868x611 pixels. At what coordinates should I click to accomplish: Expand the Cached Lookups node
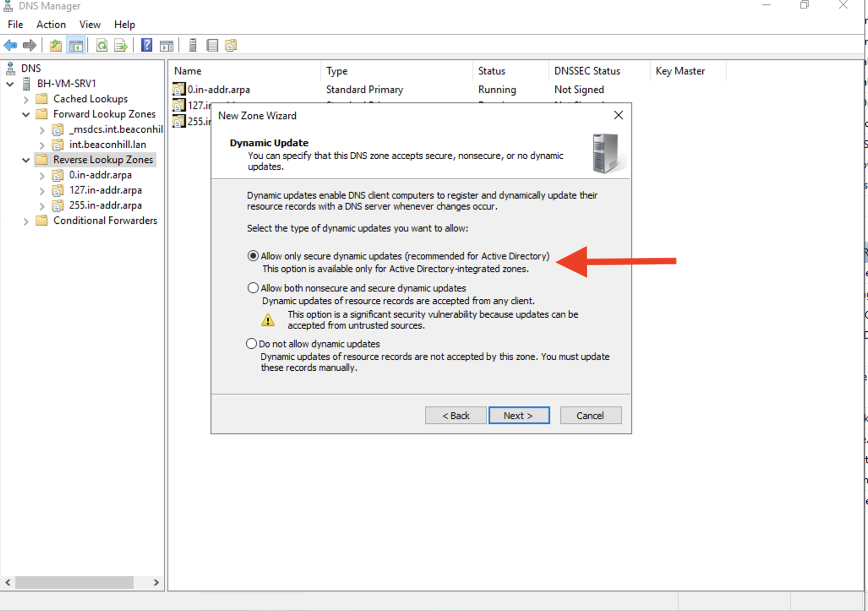coord(26,99)
